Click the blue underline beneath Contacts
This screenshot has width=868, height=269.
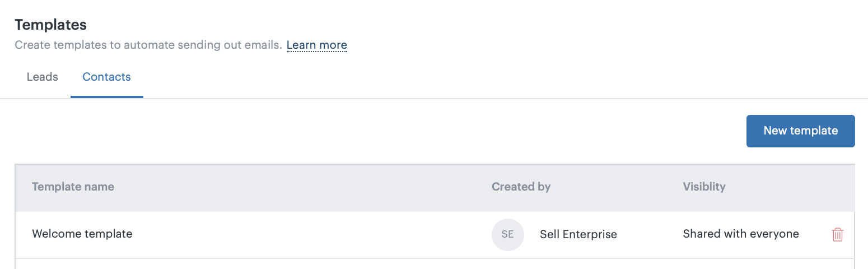(x=106, y=96)
